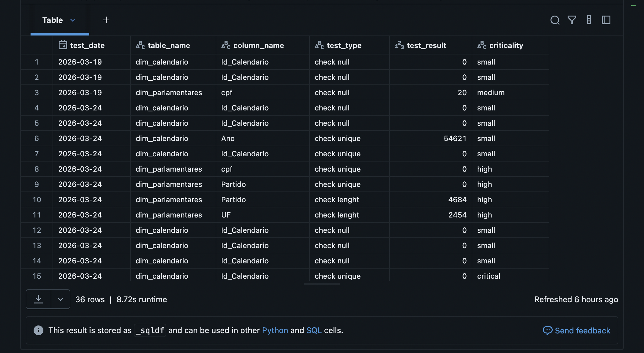Open the vertical dots options menu
Screen dimensions: 644x353
click(589, 20)
